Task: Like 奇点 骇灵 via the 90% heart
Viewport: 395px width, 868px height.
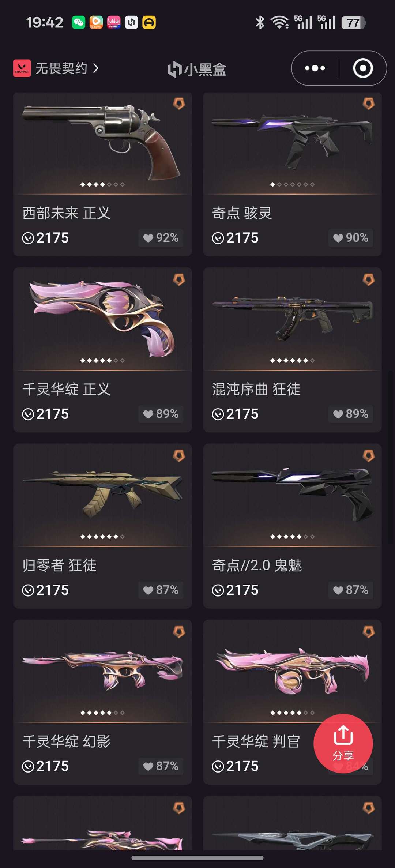Action: (x=350, y=238)
